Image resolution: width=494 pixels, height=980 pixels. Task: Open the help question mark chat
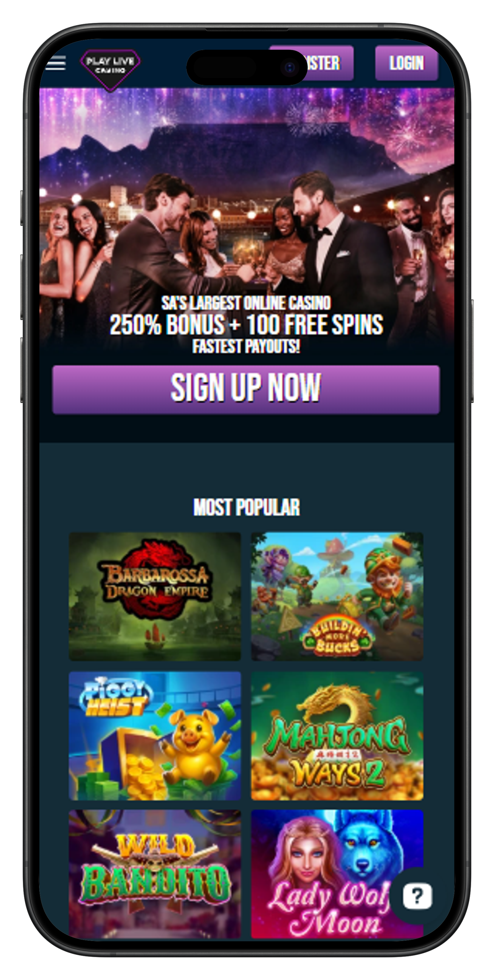417,896
